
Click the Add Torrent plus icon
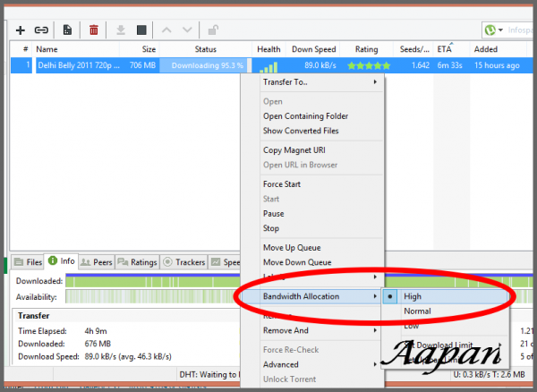[x=21, y=30]
